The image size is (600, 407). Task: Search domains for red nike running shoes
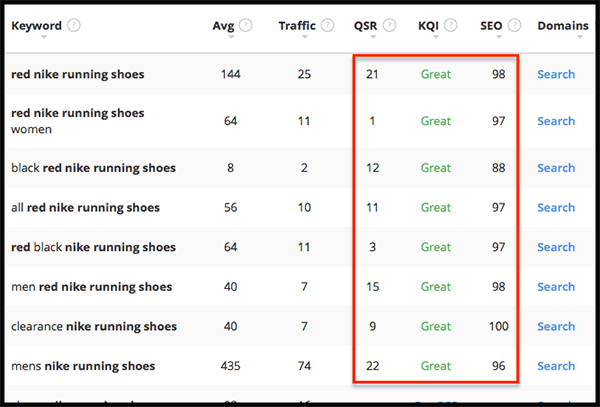coord(556,74)
